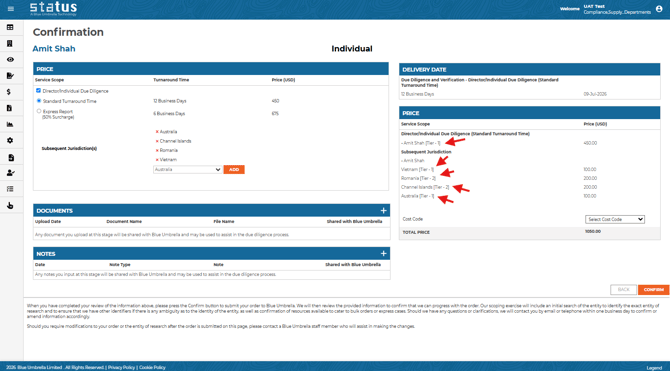Click the Document Name column header
This screenshot has height=371, width=670.
pos(124,221)
